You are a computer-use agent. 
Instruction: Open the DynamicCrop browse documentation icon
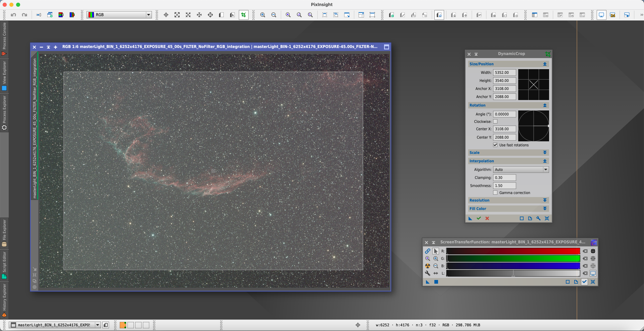coord(530,218)
